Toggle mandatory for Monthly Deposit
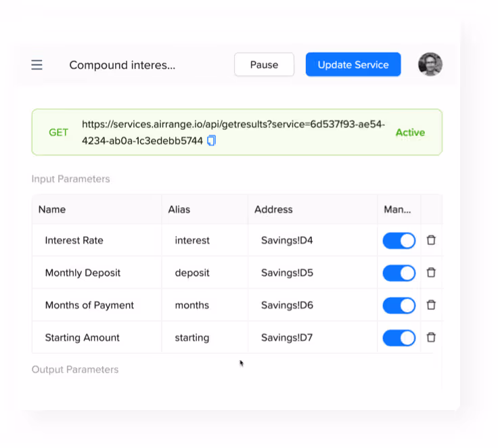Image resolution: width=498 pixels, height=448 pixels. coord(399,273)
